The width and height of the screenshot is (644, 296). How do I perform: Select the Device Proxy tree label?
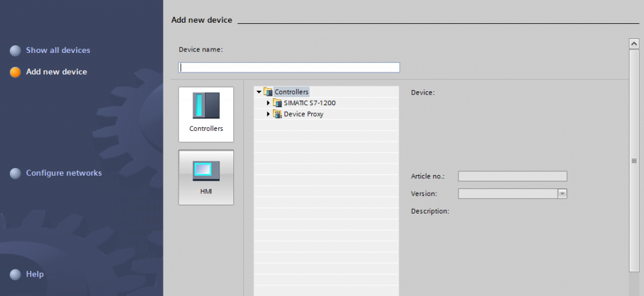(x=304, y=114)
